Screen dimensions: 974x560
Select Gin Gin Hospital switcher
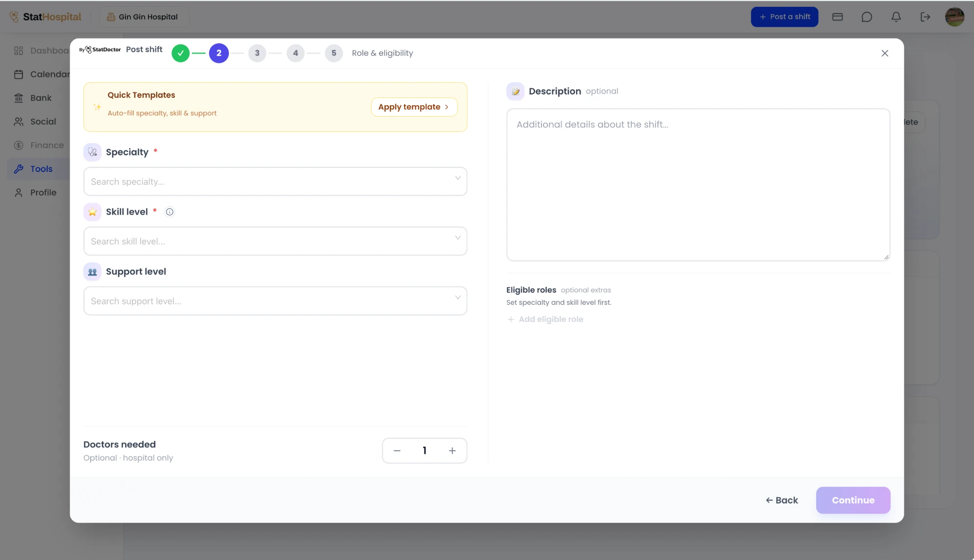point(144,17)
